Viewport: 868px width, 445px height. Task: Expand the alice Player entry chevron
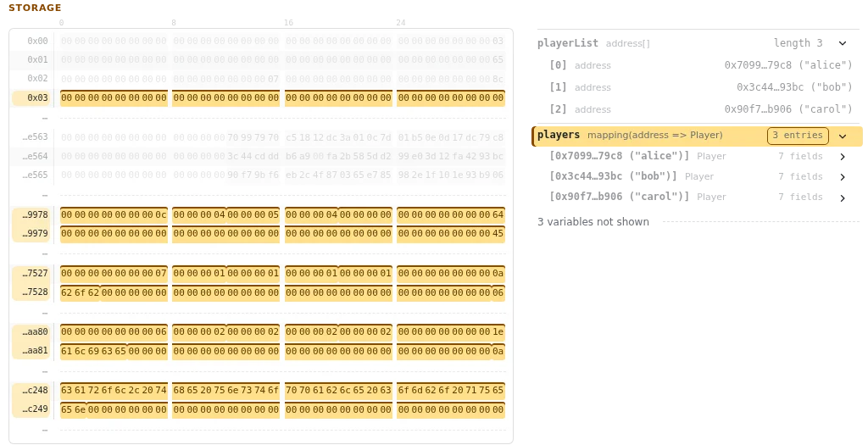tap(843, 157)
